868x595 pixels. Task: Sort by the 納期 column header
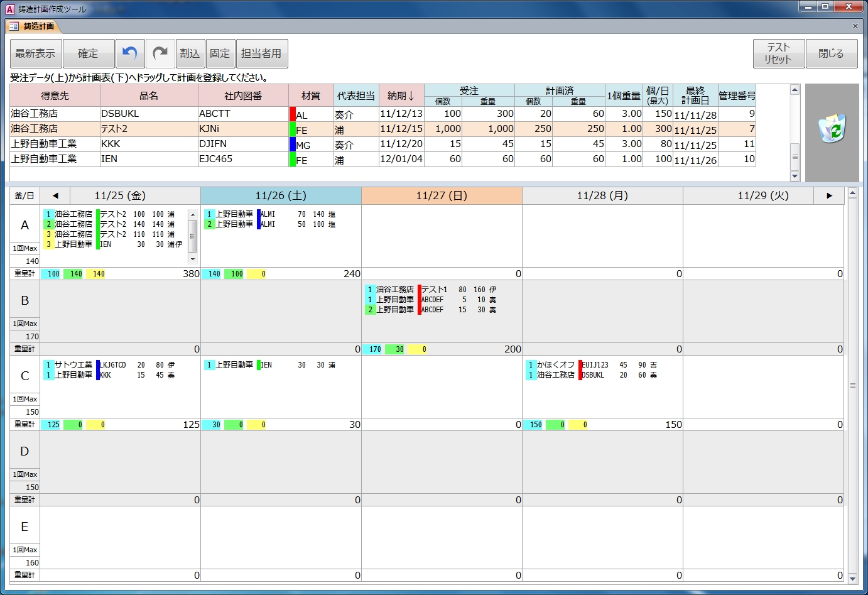[x=401, y=96]
